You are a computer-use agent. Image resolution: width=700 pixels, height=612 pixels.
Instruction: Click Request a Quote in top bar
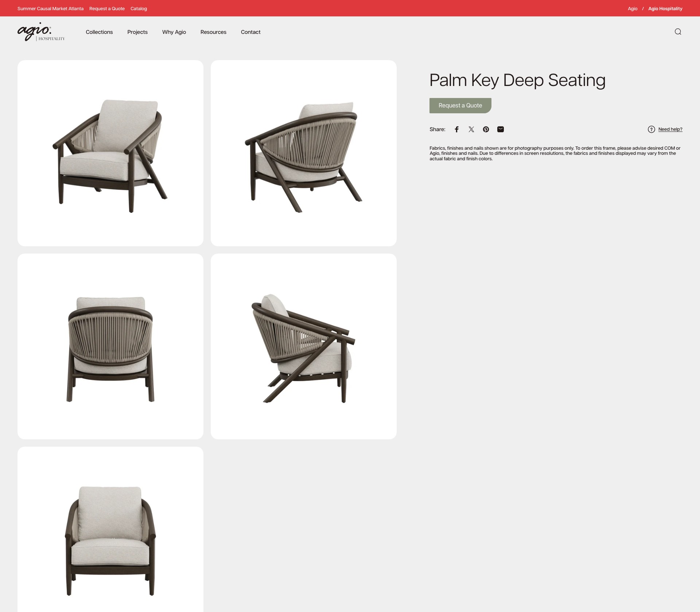[107, 9]
